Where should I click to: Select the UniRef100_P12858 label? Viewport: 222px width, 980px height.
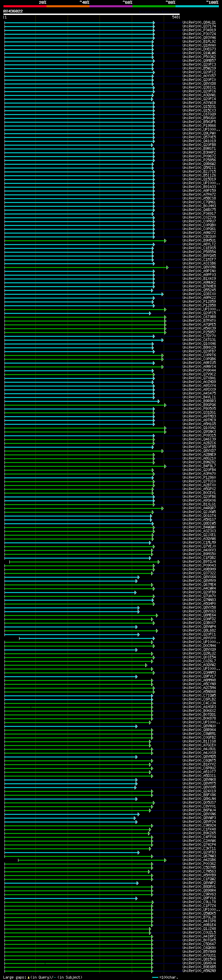pyautogui.click(x=199, y=305)
